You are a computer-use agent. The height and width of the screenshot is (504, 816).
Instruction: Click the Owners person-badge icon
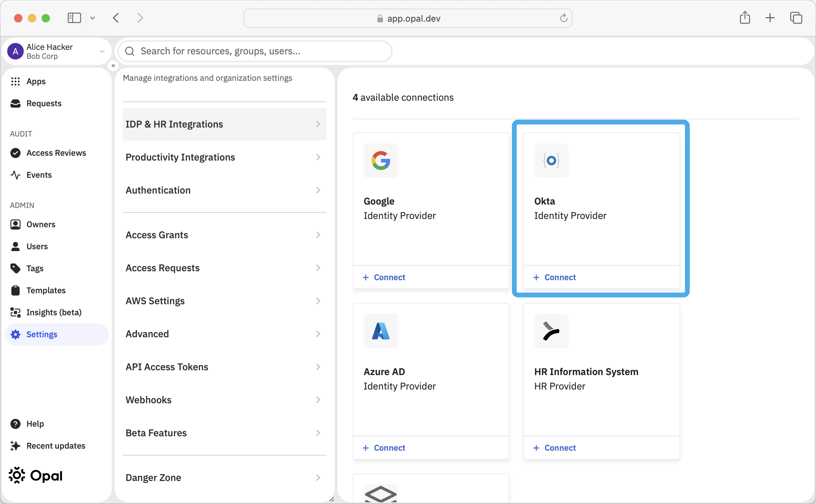pos(15,224)
